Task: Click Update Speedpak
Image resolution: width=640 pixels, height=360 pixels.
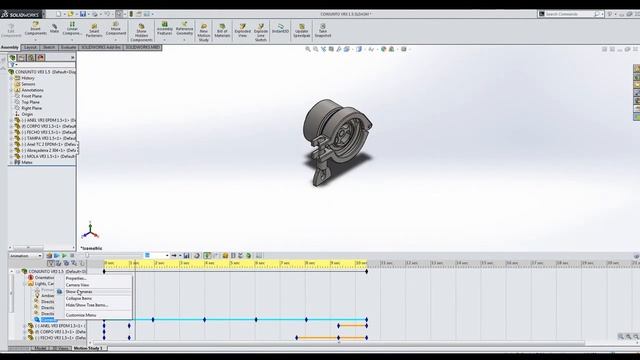Action: pos(302,31)
